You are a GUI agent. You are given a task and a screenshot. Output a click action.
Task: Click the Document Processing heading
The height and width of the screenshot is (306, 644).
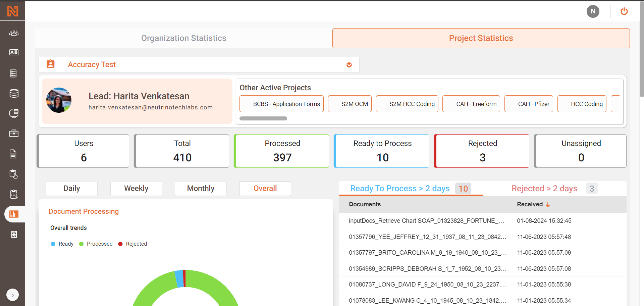[x=84, y=211]
